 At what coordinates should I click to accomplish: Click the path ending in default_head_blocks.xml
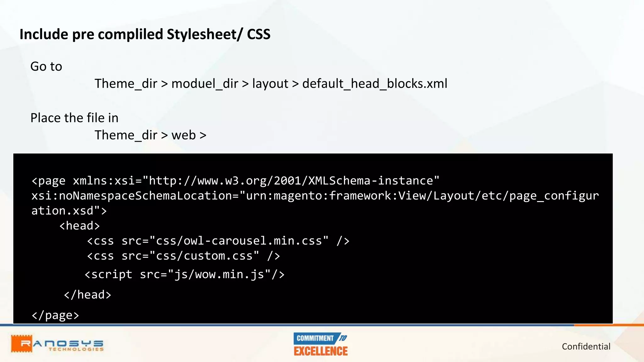pos(271,84)
